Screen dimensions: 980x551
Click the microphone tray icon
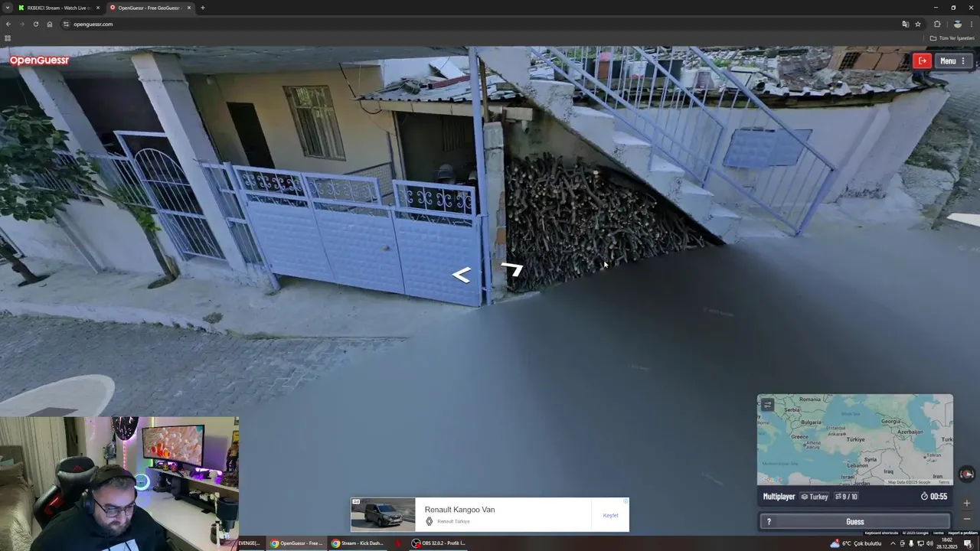tap(911, 543)
